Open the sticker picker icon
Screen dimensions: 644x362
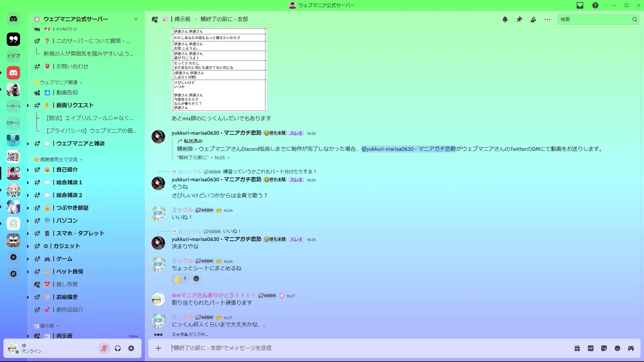[x=604, y=348]
